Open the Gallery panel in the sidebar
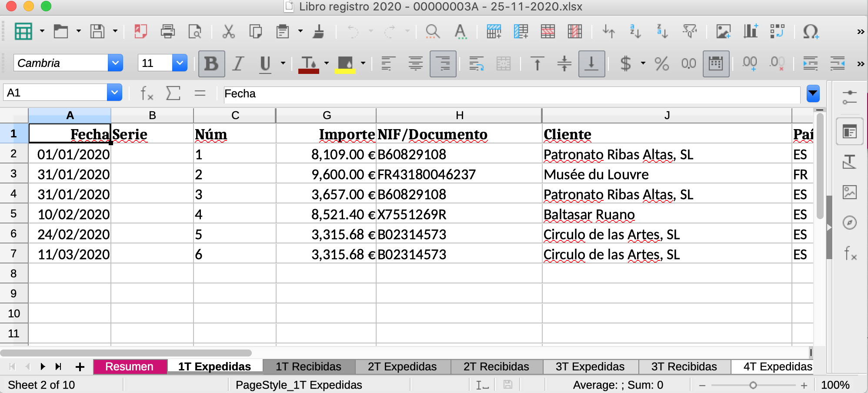Screen dimensions: 868x393 click(x=848, y=193)
